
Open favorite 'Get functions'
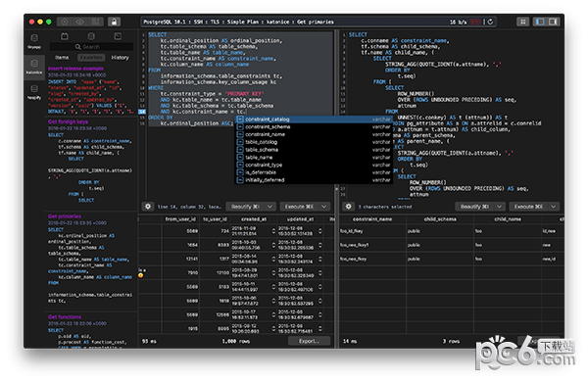pos(65,316)
